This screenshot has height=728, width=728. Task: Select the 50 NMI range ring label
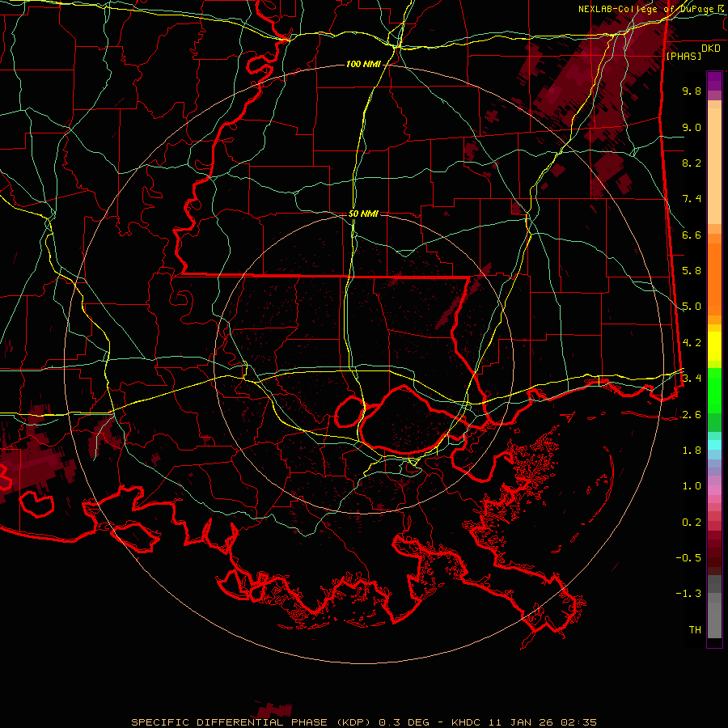[363, 214]
